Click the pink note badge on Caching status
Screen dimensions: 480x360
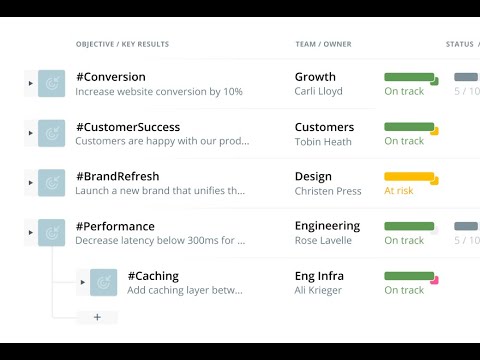pyautogui.click(x=434, y=280)
